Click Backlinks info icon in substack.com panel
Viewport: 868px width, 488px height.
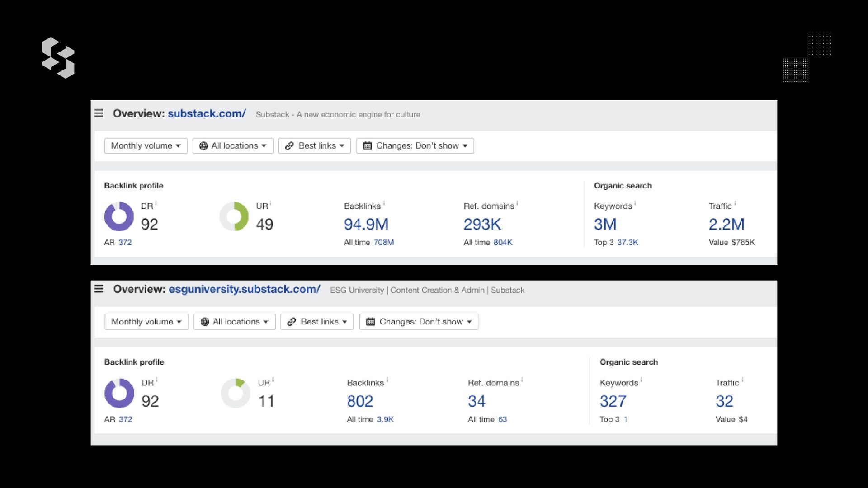coord(384,203)
